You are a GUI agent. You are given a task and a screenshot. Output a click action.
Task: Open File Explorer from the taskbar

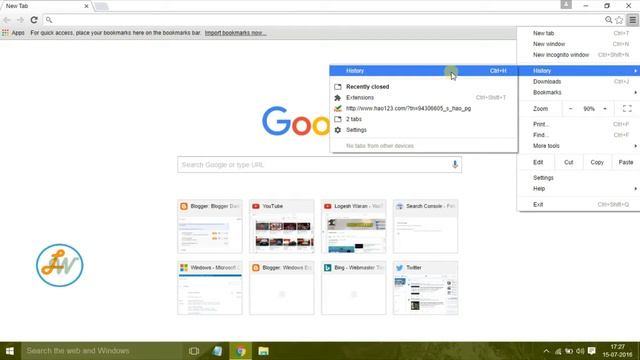point(263,351)
